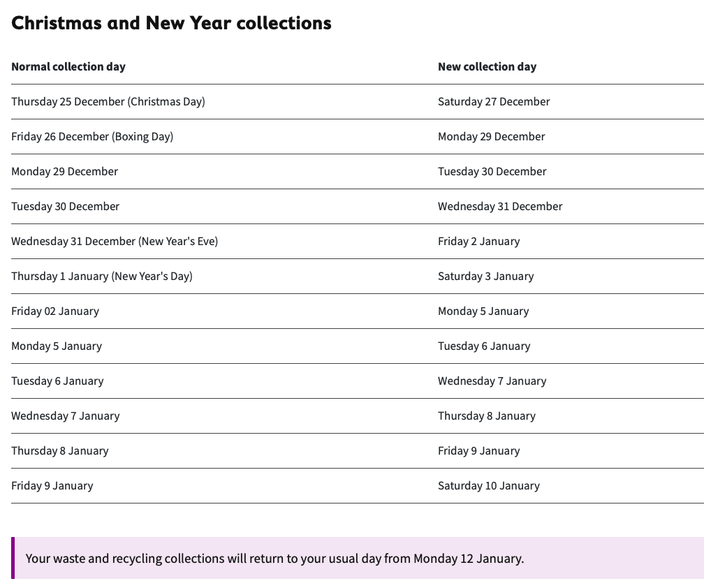The width and height of the screenshot is (711, 588).
Task: Select Wednesday 7 January in the new day column
Action: coord(492,381)
